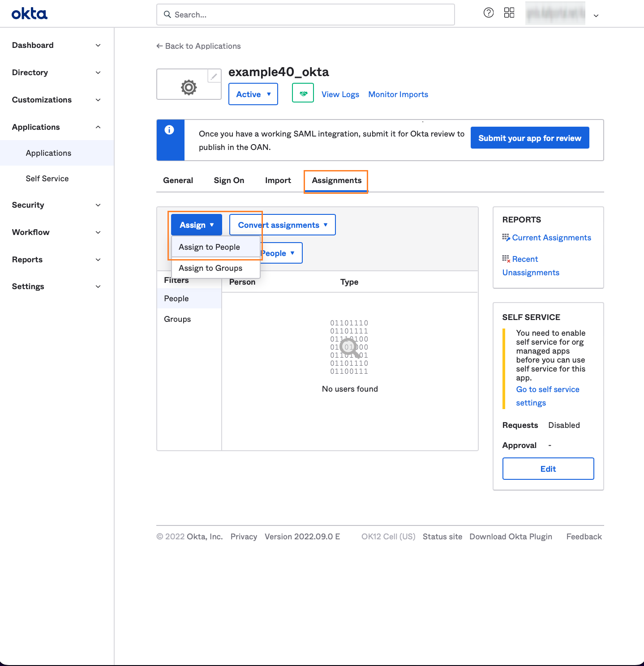
Task: Open the help question mark icon
Action: [489, 13]
